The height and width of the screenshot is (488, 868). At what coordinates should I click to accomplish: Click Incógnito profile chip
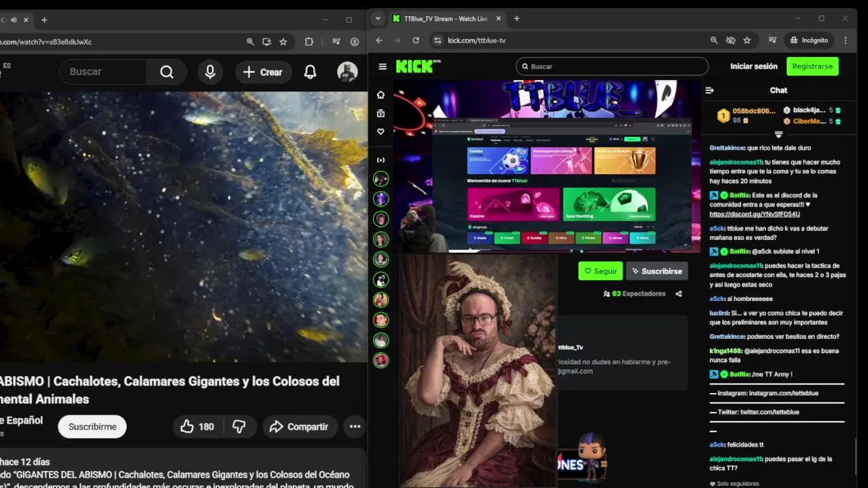click(808, 40)
